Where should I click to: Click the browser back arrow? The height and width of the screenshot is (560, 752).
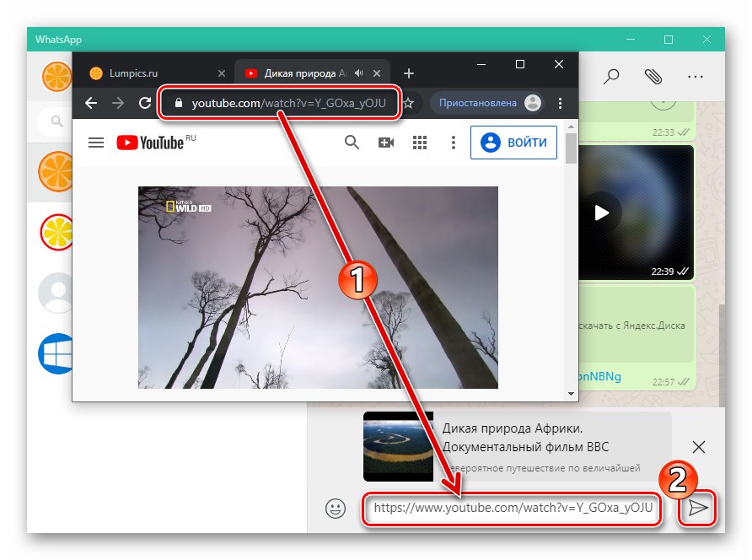tap(91, 103)
